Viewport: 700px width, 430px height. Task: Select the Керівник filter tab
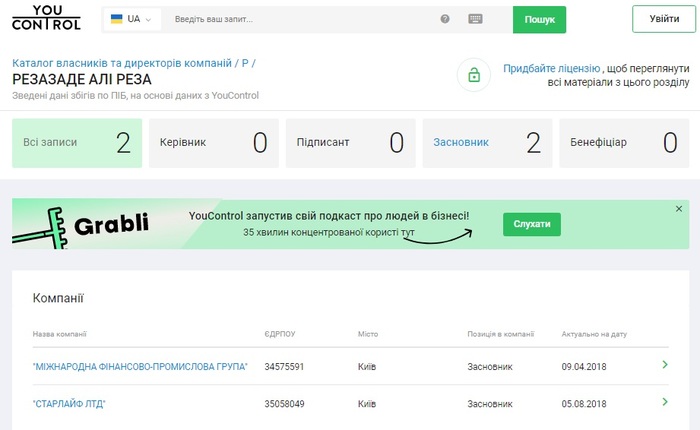(214, 143)
